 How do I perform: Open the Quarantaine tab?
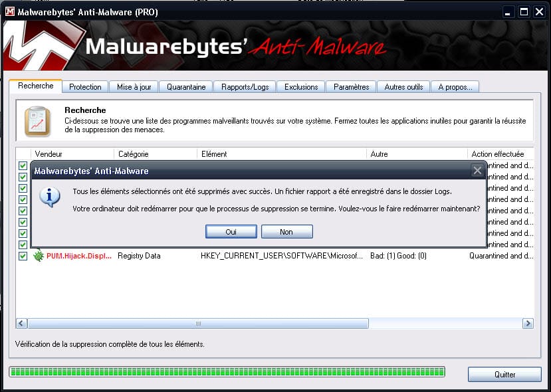[186, 87]
